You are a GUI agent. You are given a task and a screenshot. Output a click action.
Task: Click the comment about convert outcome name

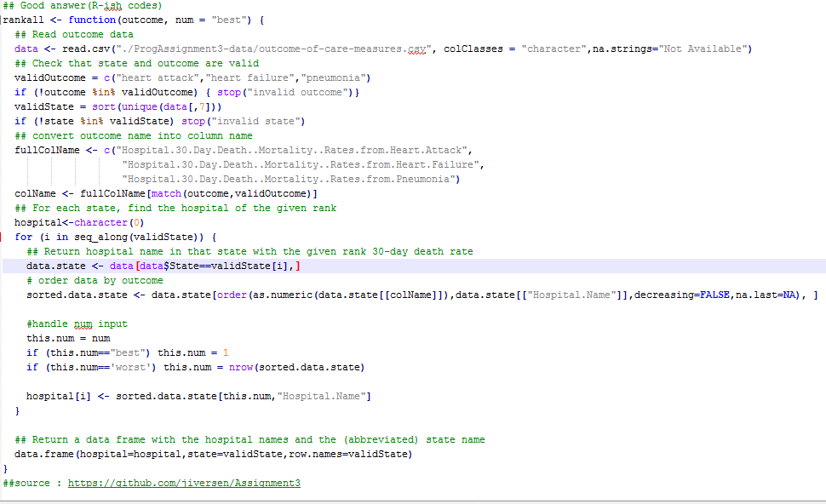click(134, 136)
